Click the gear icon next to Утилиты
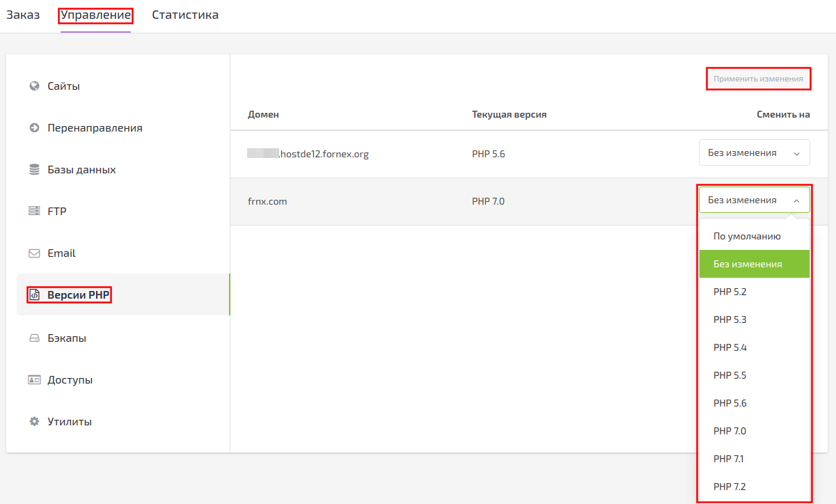The height and width of the screenshot is (504, 836). [x=34, y=422]
